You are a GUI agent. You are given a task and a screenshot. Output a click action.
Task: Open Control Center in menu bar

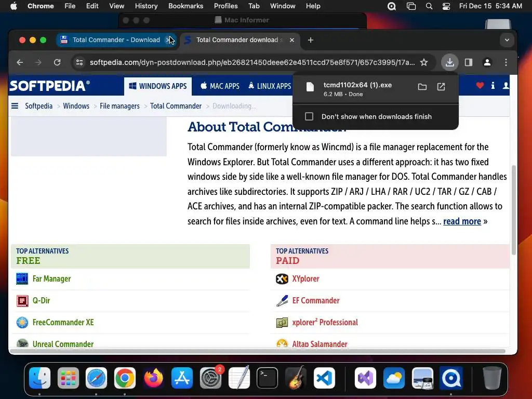pyautogui.click(x=446, y=6)
